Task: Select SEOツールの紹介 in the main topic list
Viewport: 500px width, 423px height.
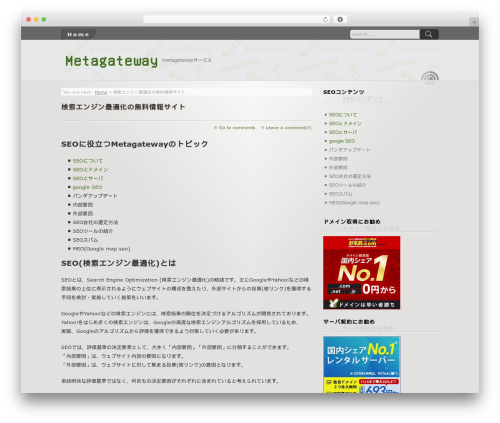Action: click(x=93, y=231)
